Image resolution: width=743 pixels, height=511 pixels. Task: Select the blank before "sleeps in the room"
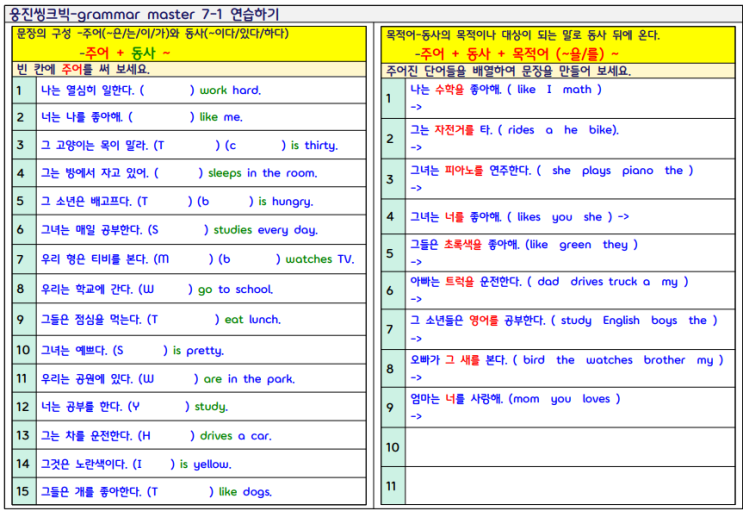coord(179,173)
